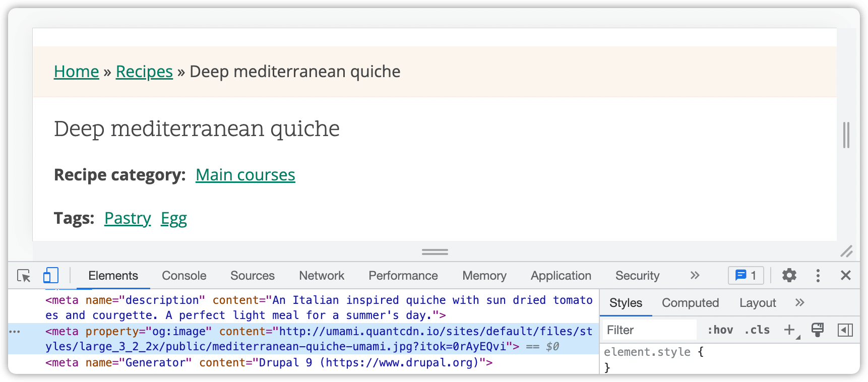The height and width of the screenshot is (382, 868).
Task: Open the Sources tab
Action: (253, 276)
